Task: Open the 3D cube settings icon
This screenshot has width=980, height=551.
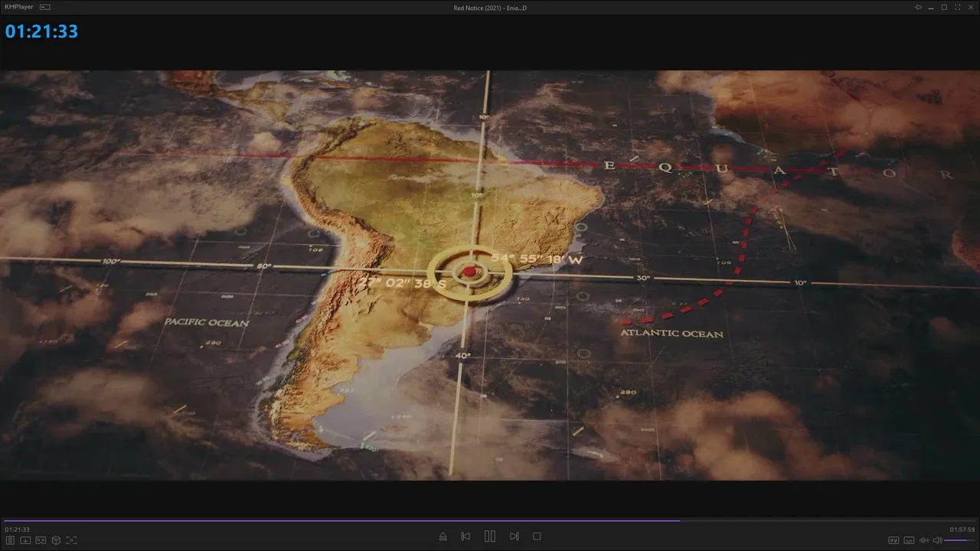Action: tap(56, 540)
